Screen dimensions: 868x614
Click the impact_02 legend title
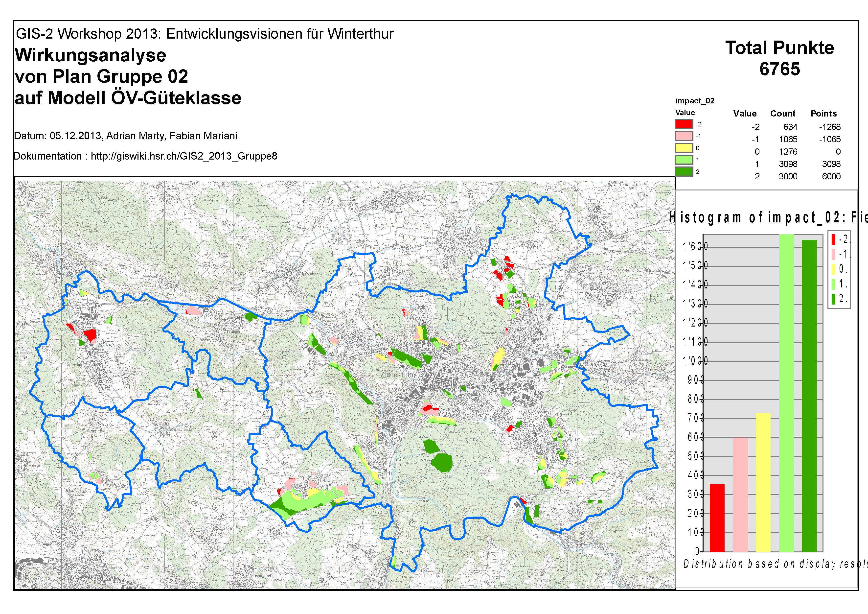coord(695,101)
